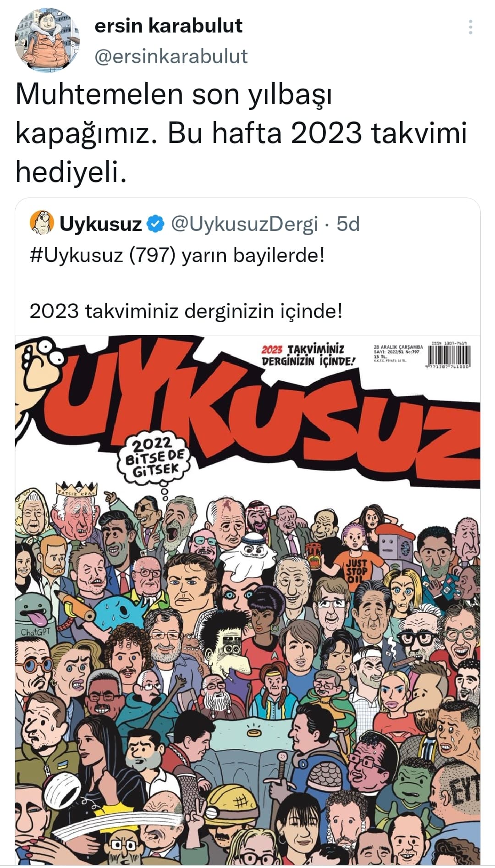
Task: Click the ersin karabulut display name
Action: click(168, 26)
